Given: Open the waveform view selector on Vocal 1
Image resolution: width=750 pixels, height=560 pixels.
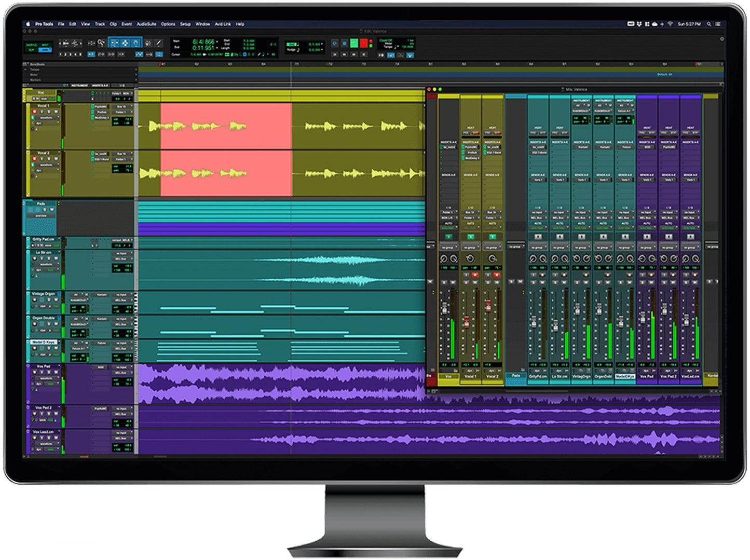Looking at the screenshot, I should tap(46, 118).
